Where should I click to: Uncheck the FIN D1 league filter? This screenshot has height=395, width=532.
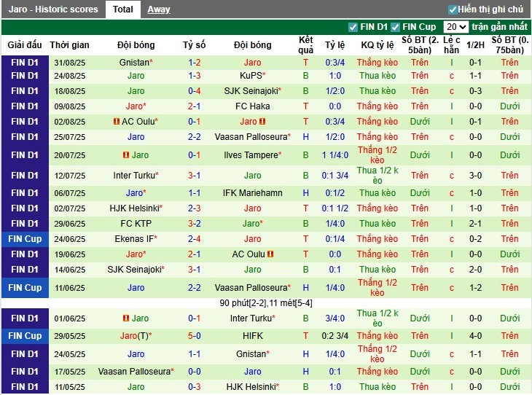point(353,27)
